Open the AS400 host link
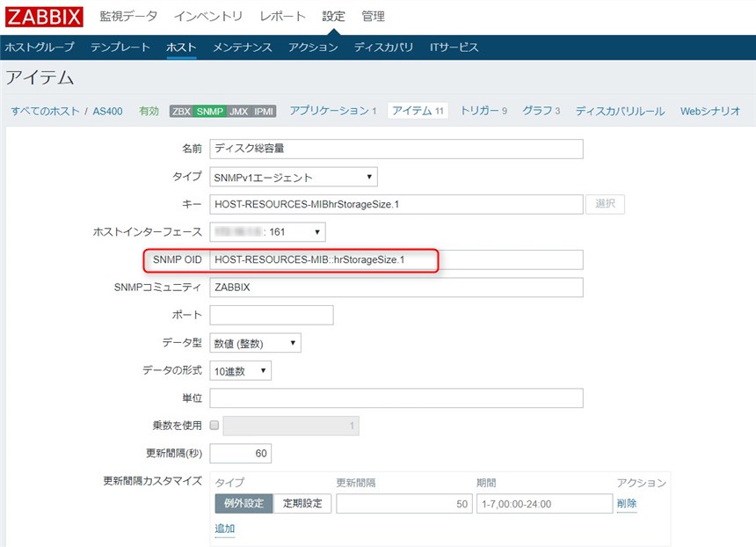This screenshot has width=756, height=547. point(107,111)
